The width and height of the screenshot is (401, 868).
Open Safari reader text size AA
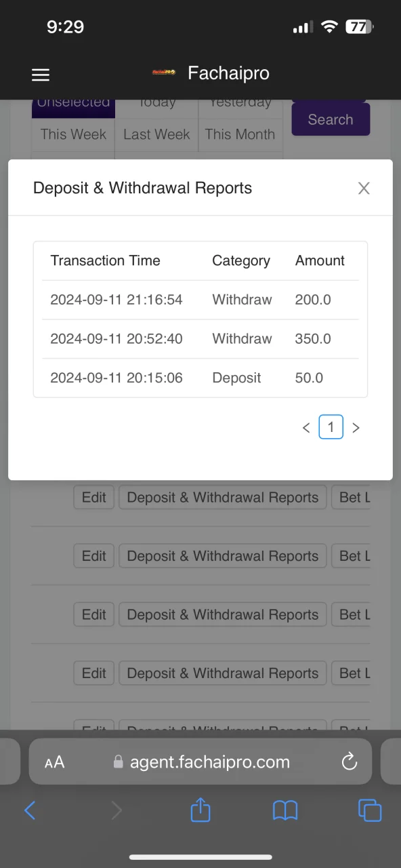[54, 762]
